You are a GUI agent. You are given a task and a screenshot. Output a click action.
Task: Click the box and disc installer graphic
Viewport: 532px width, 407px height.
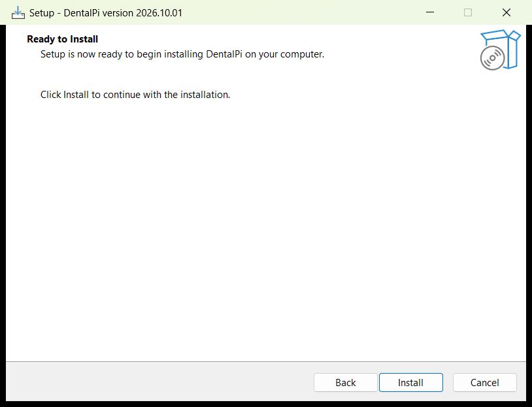500,50
